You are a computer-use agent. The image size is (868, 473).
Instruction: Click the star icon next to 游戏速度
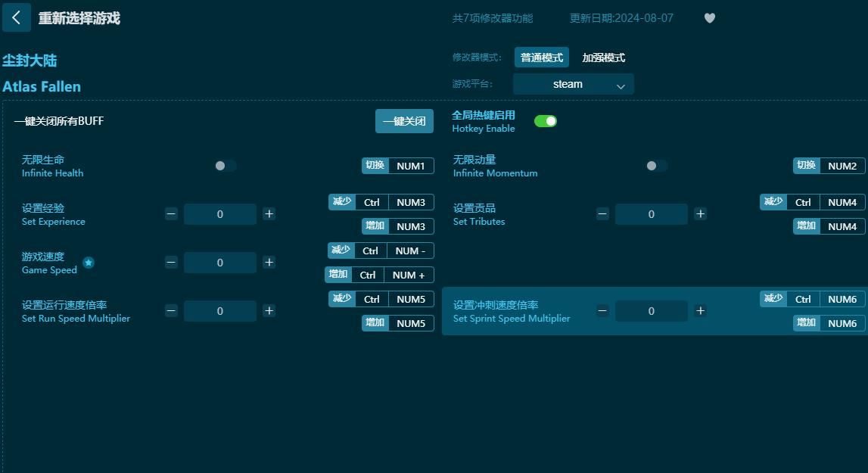point(89,263)
